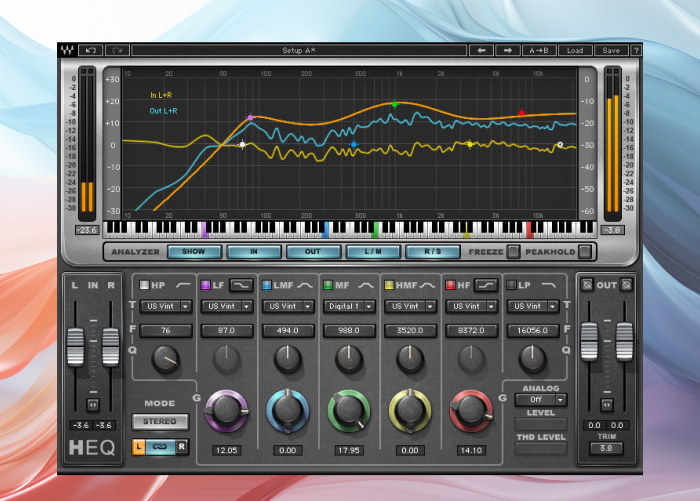The height and width of the screenshot is (501, 700).
Task: Click the redo arrow in top toolbar
Action: (117, 50)
